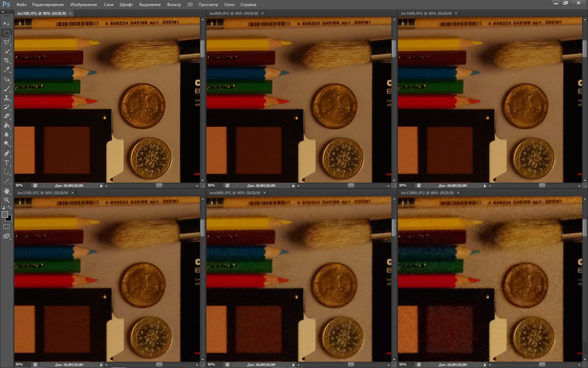The width and height of the screenshot is (588, 368).
Task: Select the Eyedropper tool
Action: 7,70
